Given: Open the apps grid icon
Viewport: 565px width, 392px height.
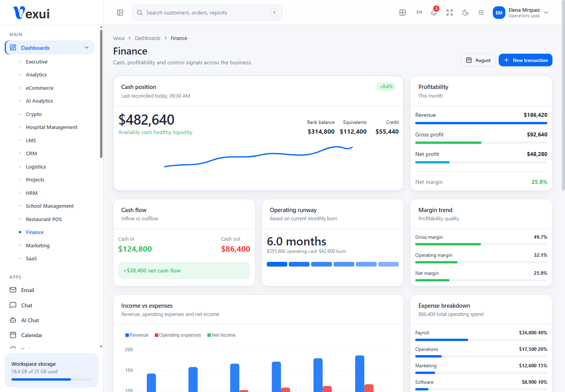Looking at the screenshot, I should pyautogui.click(x=403, y=13).
